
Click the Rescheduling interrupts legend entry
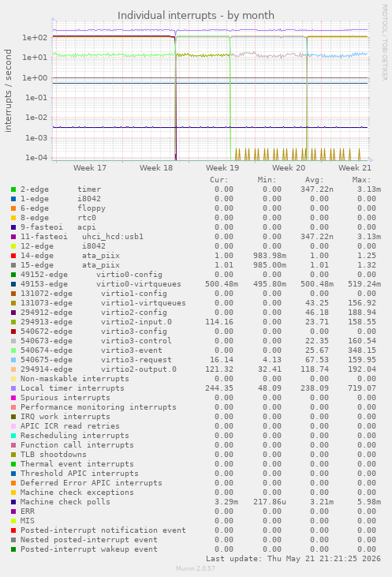pos(75,436)
